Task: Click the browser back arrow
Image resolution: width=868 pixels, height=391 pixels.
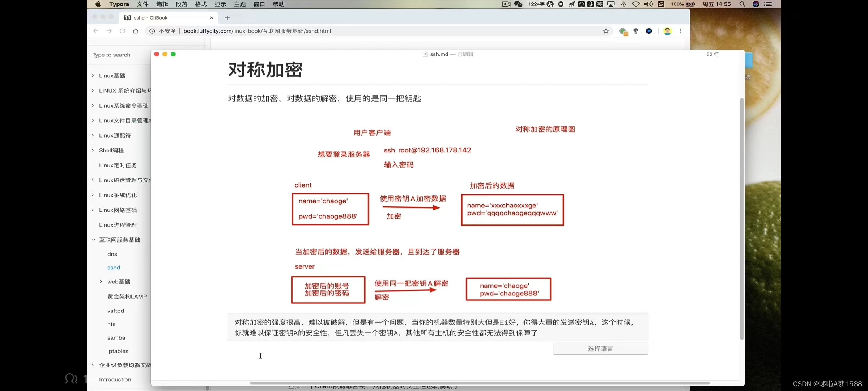Action: [x=96, y=31]
